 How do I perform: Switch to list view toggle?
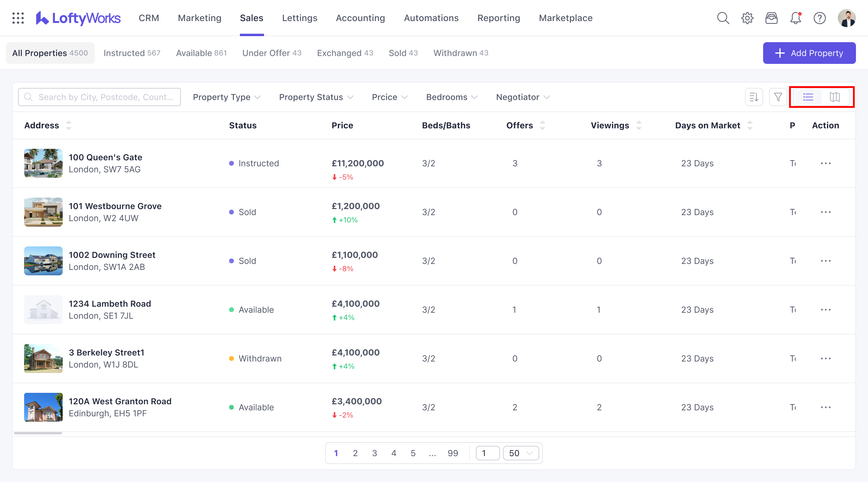pyautogui.click(x=808, y=97)
